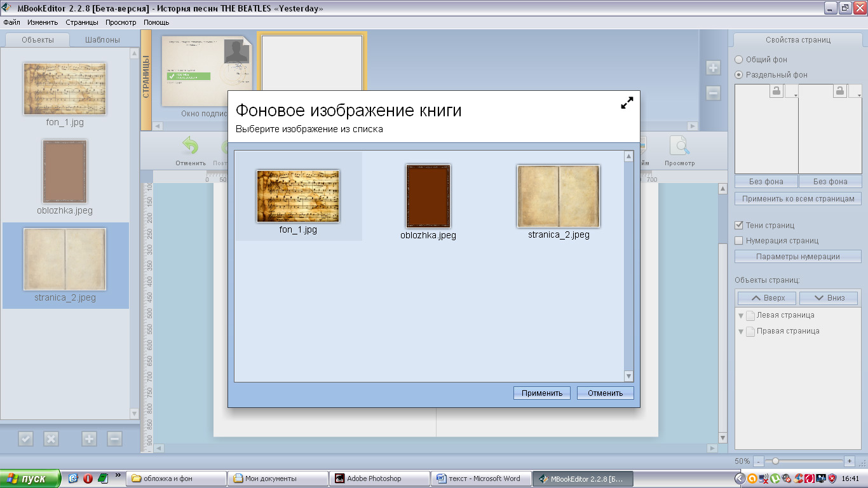
Task: Click the orange Avast tray icon
Action: coord(752,478)
